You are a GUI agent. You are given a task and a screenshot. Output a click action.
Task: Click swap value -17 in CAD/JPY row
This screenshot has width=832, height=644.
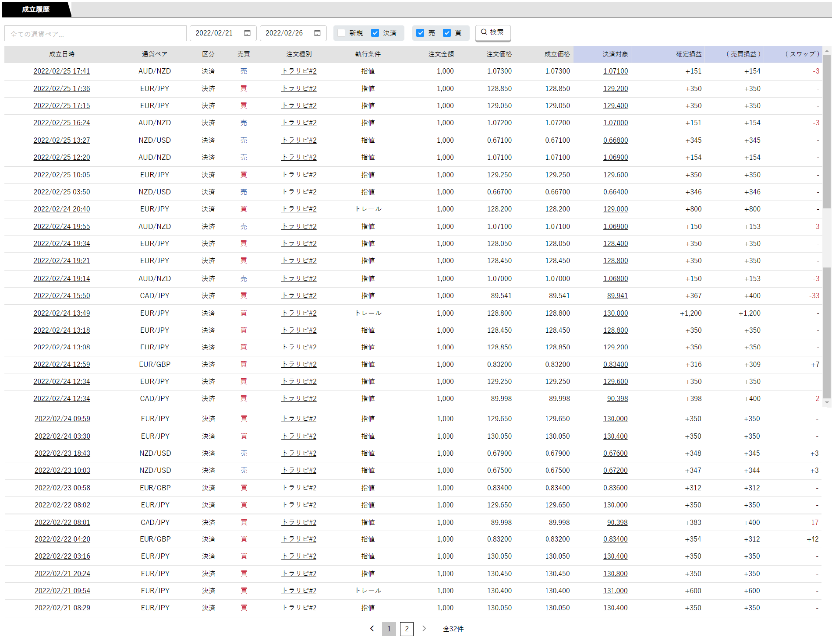click(814, 522)
